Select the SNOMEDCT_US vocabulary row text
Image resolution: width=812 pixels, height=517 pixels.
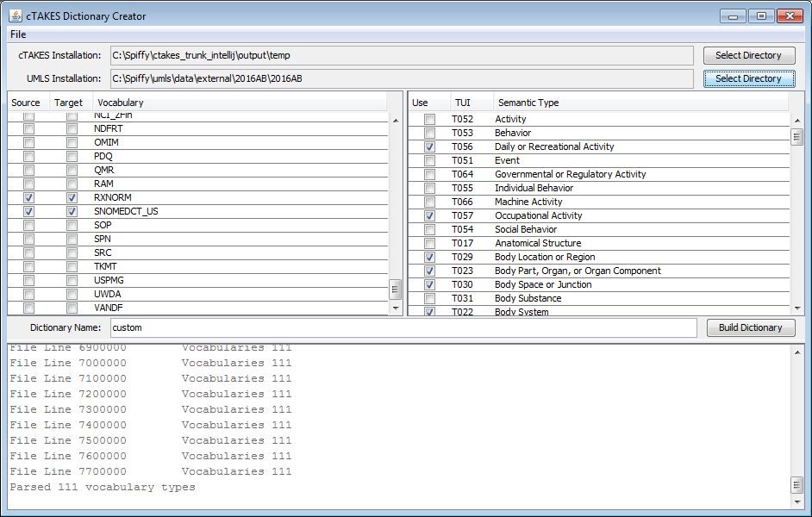click(126, 212)
